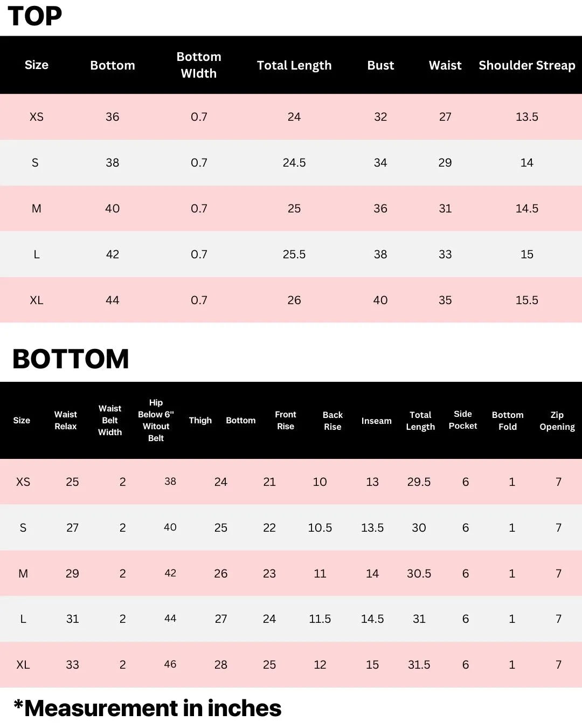Select the Side Pocket column header
Image resolution: width=582 pixels, height=728 pixels.
pos(463,420)
